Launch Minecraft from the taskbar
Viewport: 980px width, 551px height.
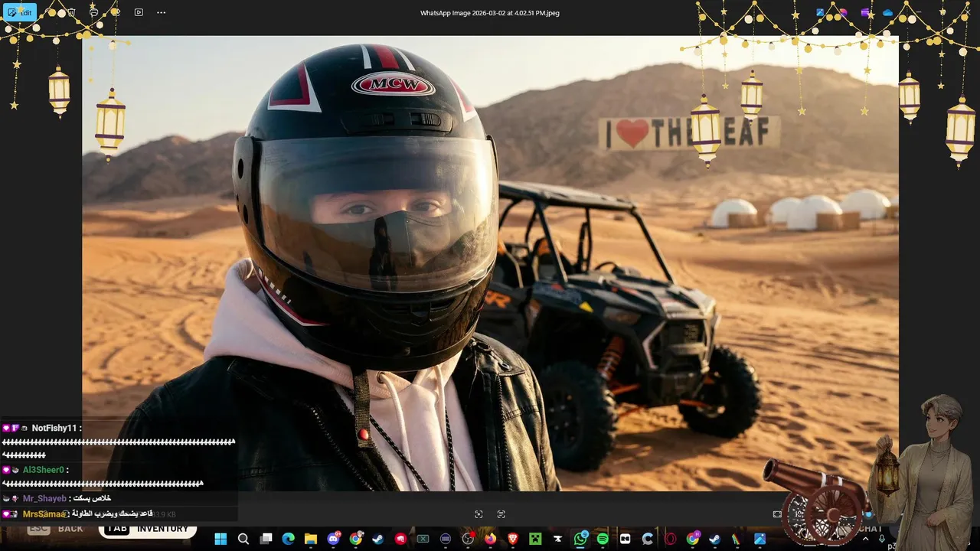(x=535, y=539)
